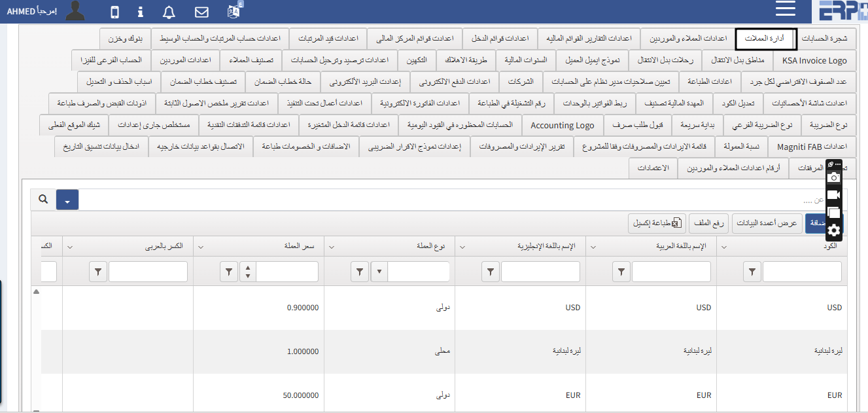
Task: Open the hamburger menu in the top bar
Action: [x=785, y=9]
